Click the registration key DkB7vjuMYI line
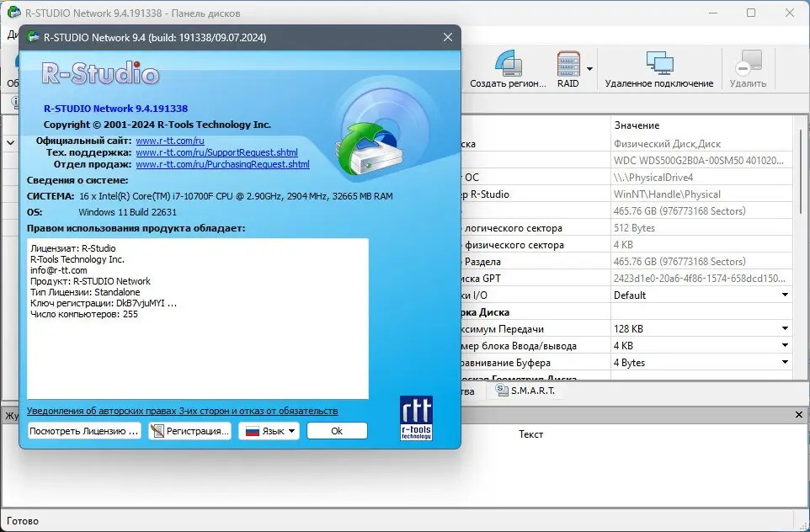This screenshot has width=810, height=532. click(x=104, y=303)
